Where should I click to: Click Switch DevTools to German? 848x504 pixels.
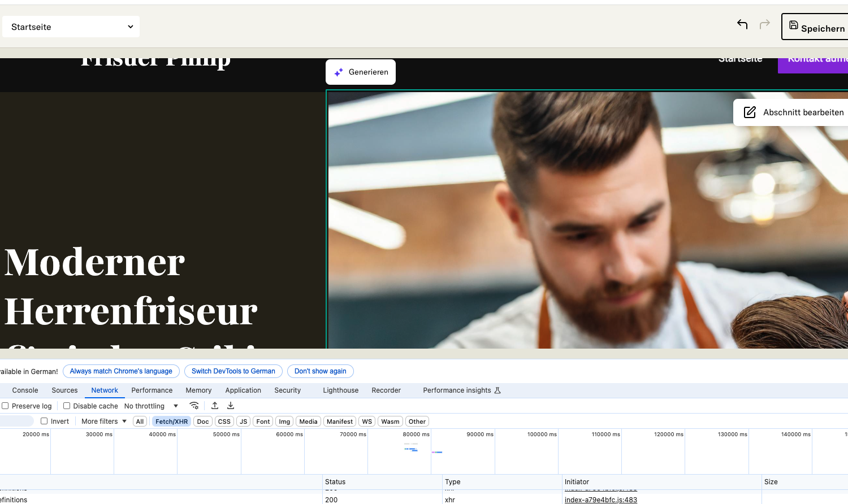point(233,371)
